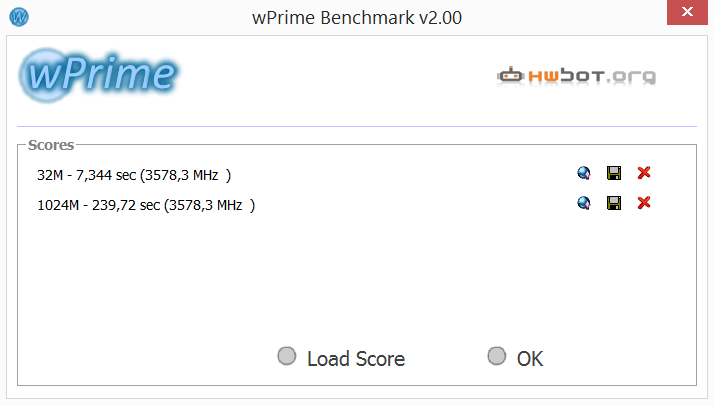Upload the 1024M score using globe icon
This screenshot has height=406, width=714.
coord(584,203)
